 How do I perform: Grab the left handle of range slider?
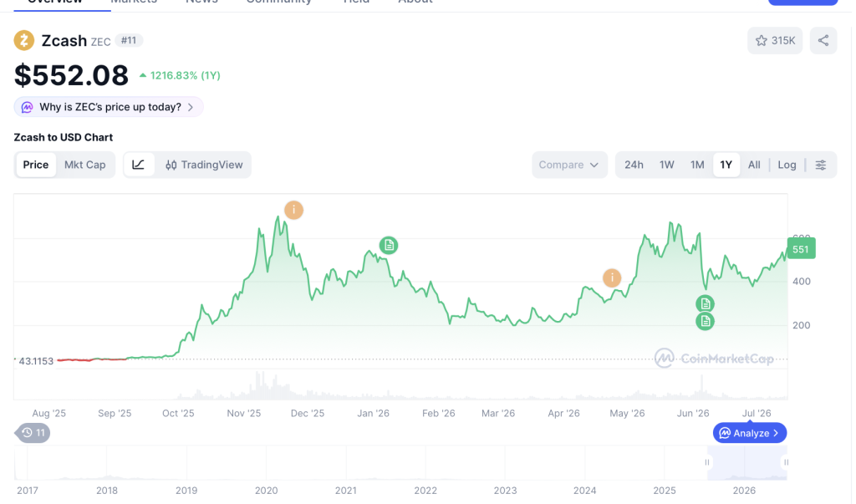click(x=707, y=462)
